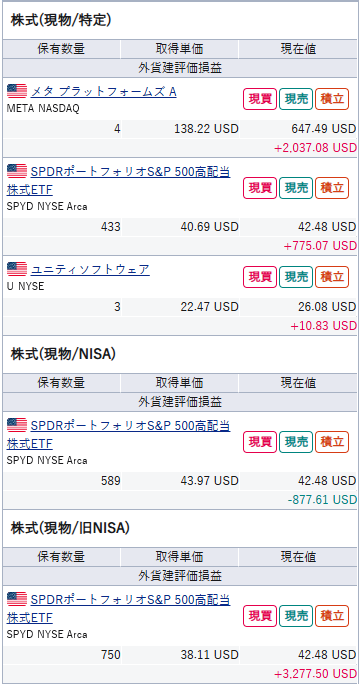The height and width of the screenshot is (690, 362).
Task: Open the メタ プラットフォームズ A stock page
Action: pyautogui.click(x=103, y=92)
